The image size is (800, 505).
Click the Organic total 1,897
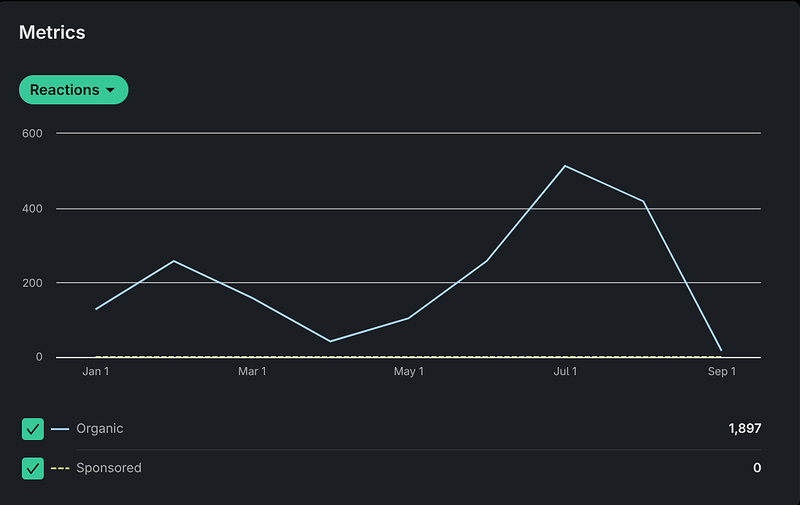pyautogui.click(x=744, y=429)
